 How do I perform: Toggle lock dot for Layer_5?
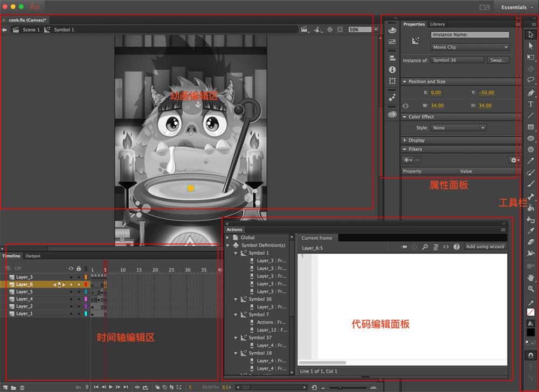(79, 292)
